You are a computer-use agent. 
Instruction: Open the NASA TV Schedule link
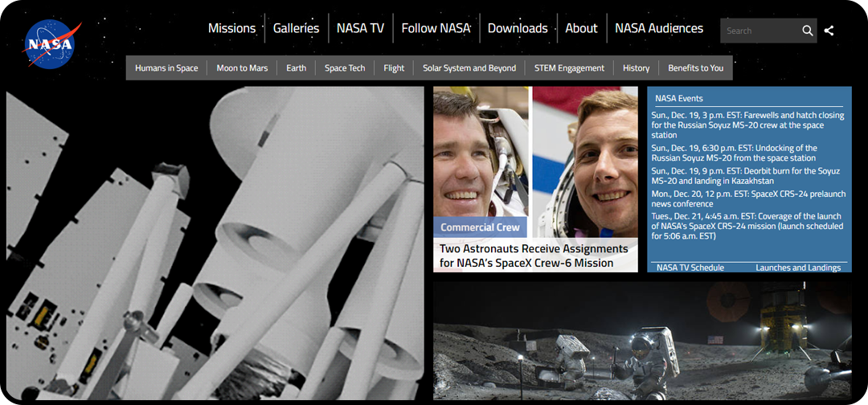pyautogui.click(x=690, y=268)
